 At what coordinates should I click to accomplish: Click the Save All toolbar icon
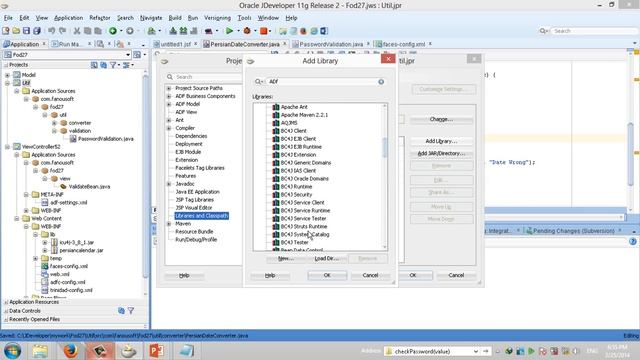pos(37,31)
